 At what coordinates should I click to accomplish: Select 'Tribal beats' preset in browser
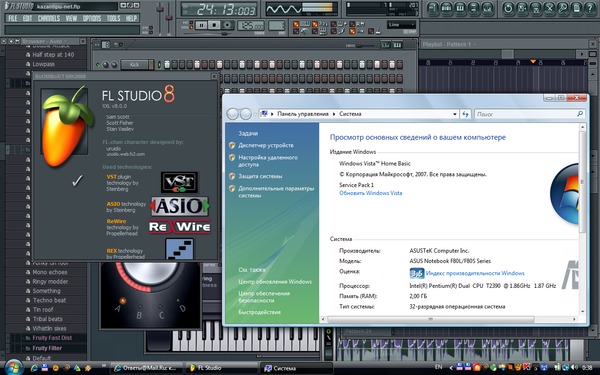coord(47,319)
